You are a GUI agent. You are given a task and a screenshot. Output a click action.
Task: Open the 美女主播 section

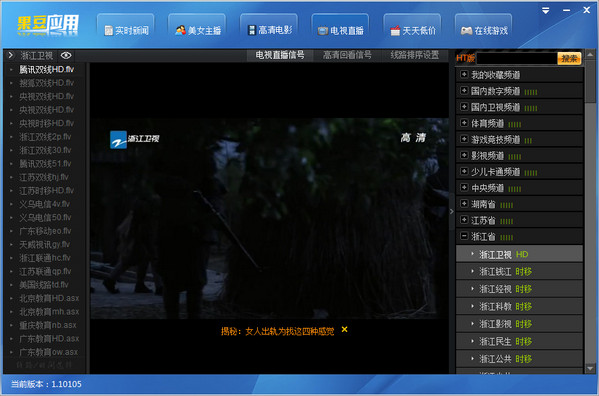pyautogui.click(x=197, y=30)
